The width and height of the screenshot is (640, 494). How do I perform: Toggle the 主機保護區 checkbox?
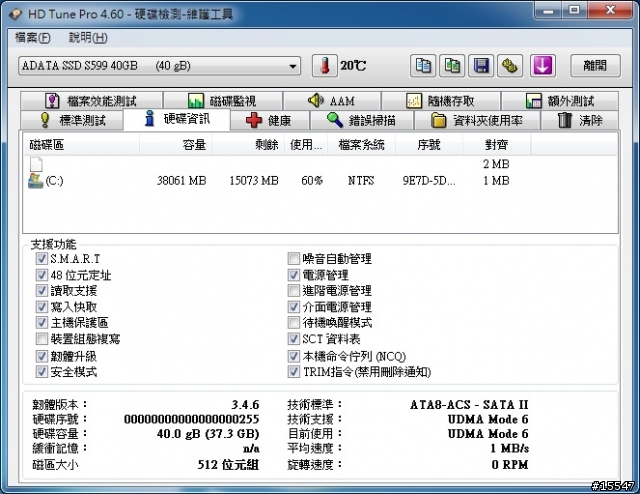click(41, 323)
